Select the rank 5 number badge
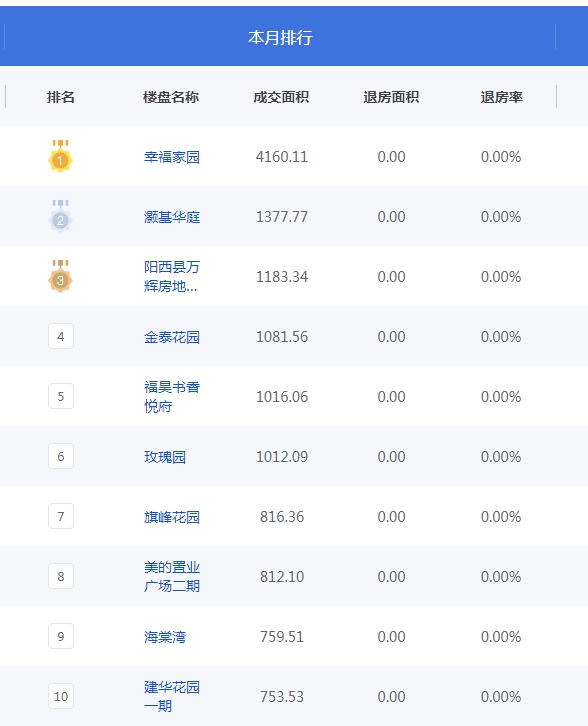 coord(61,396)
